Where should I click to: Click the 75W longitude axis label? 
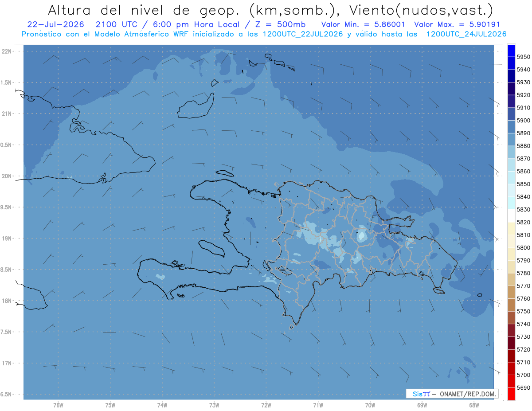pyautogui.click(x=110, y=405)
